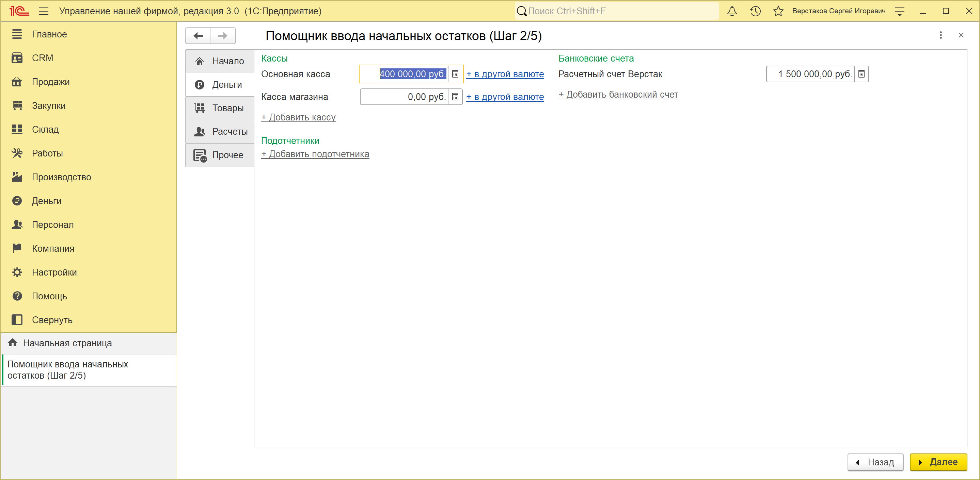Click the Добавить подотчетника link
The height and width of the screenshot is (480, 980).
point(315,154)
